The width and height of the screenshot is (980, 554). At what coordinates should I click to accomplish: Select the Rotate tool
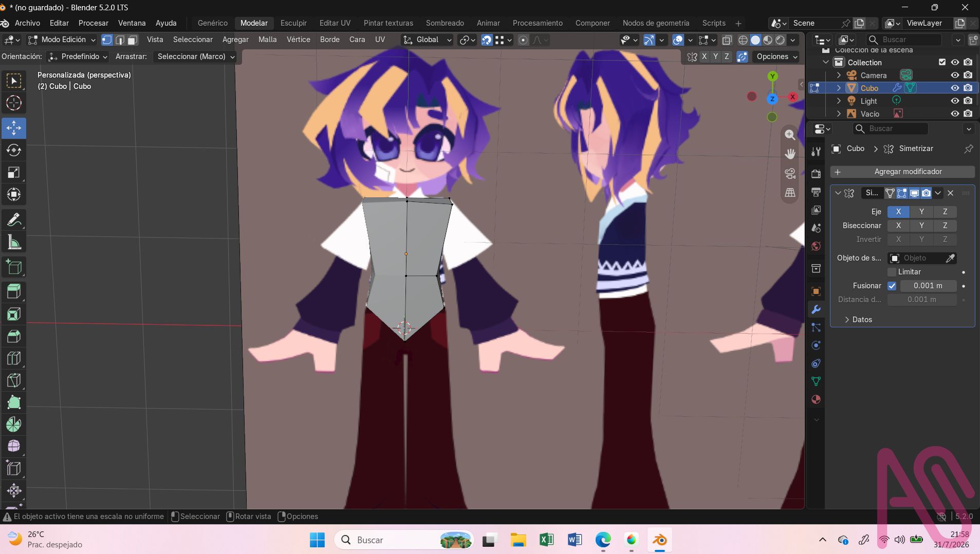[x=14, y=150]
